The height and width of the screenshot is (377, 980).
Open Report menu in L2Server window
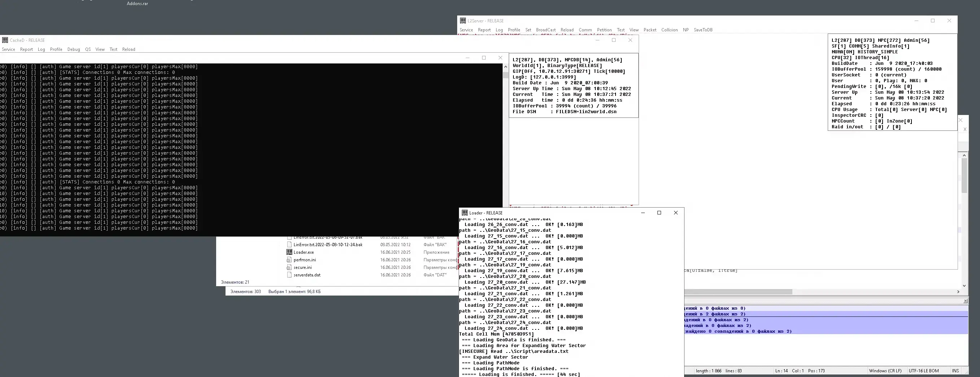coord(484,30)
